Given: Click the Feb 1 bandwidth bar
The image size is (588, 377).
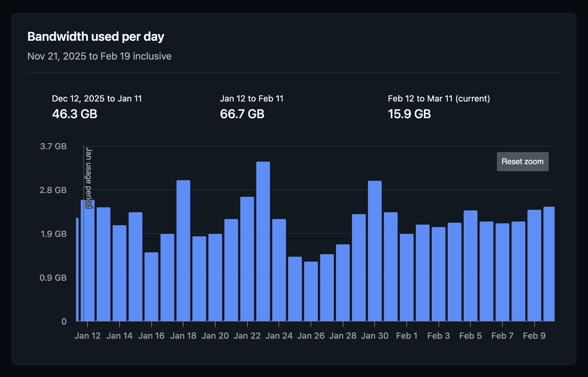Looking at the screenshot, I should [x=406, y=277].
